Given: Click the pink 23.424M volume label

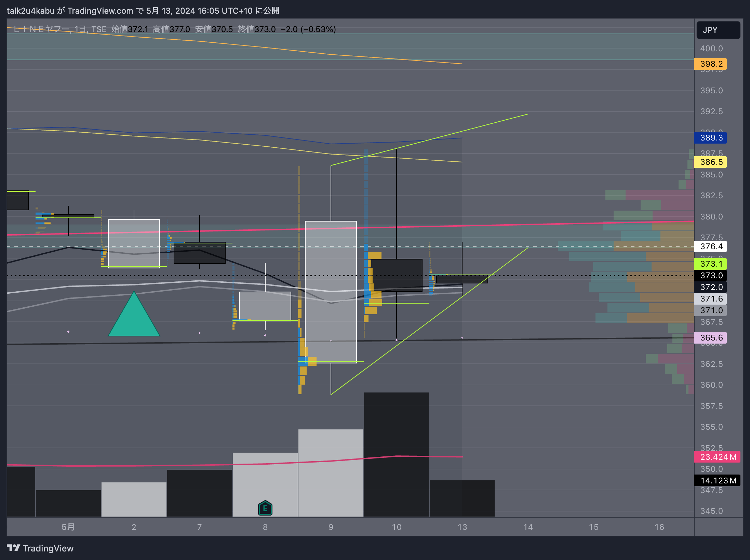Looking at the screenshot, I should pos(717,457).
